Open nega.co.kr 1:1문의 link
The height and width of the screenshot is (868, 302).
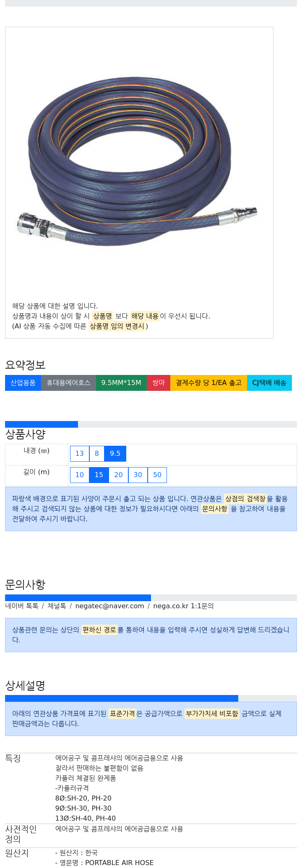coord(183,606)
